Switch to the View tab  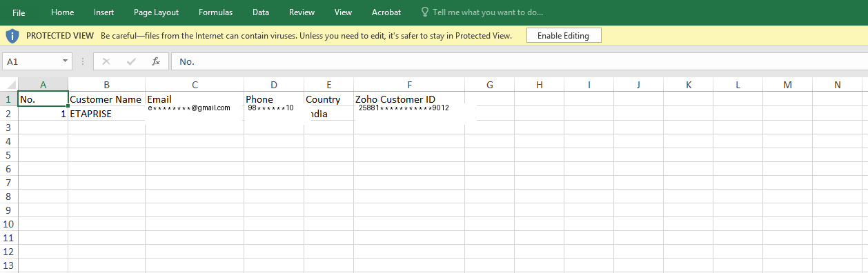coord(343,12)
